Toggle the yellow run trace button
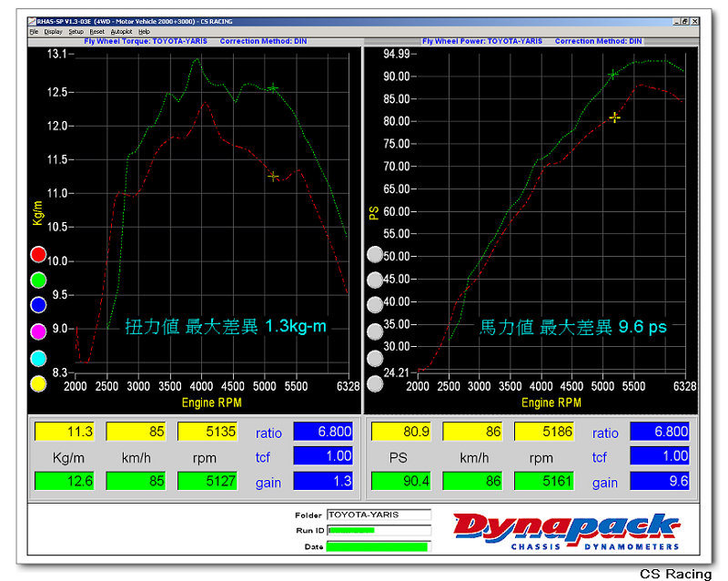Screen dimensions: 728x581 click(38, 384)
